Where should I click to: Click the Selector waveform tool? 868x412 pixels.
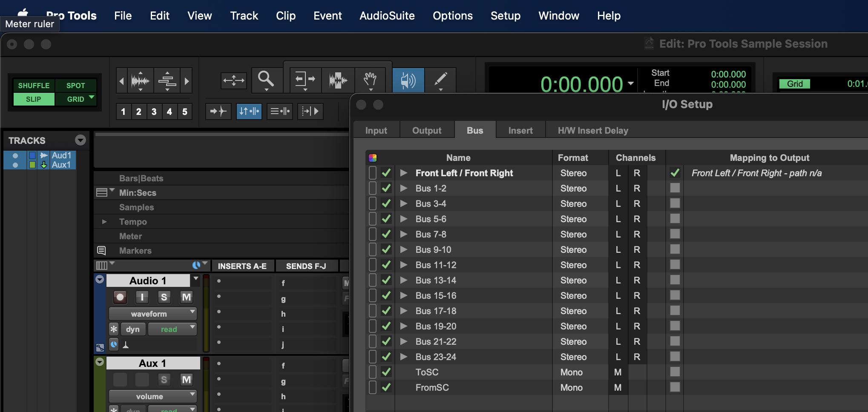point(338,80)
